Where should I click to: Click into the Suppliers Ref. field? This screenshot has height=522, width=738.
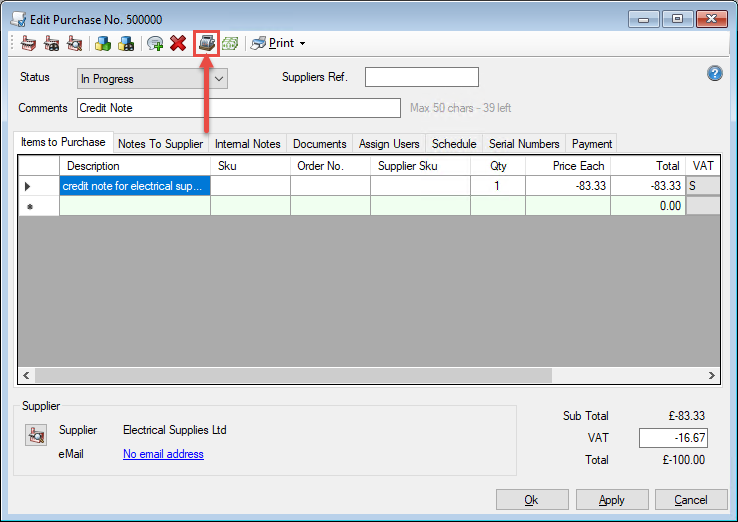point(421,78)
